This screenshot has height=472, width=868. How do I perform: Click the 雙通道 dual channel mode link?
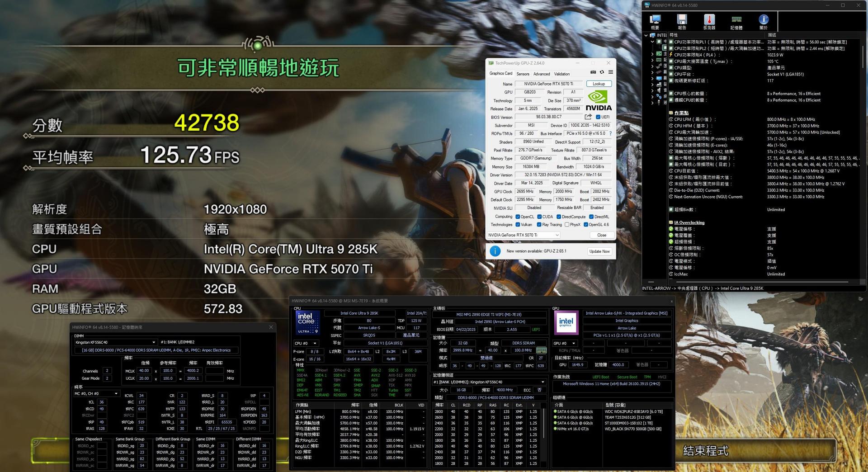click(486, 358)
